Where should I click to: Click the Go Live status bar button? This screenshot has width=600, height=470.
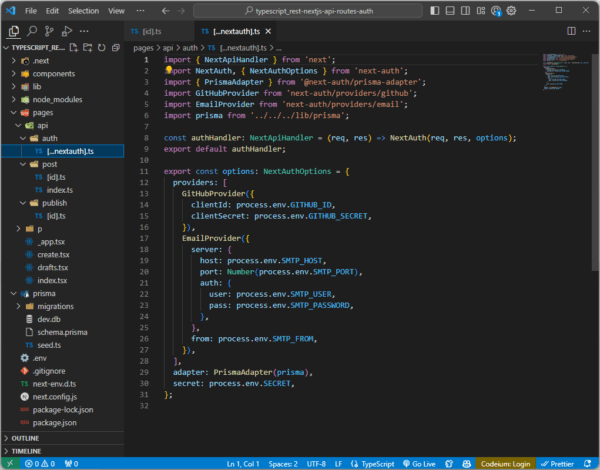tap(419, 463)
